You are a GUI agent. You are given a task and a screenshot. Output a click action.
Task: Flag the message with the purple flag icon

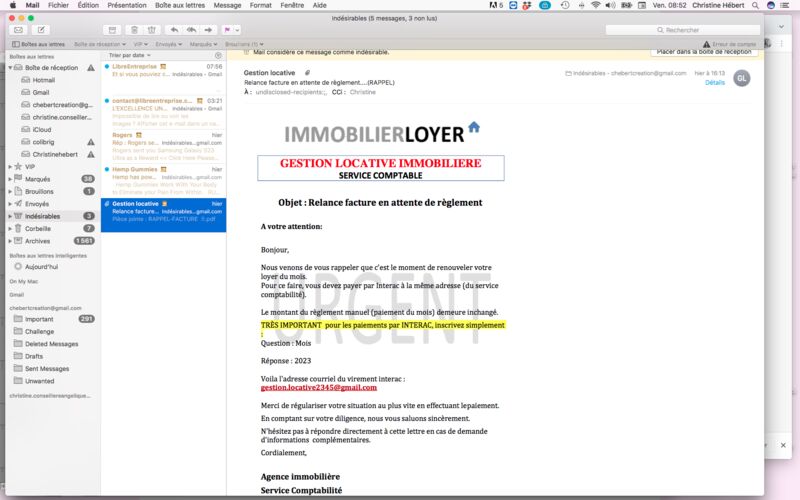tap(227, 30)
